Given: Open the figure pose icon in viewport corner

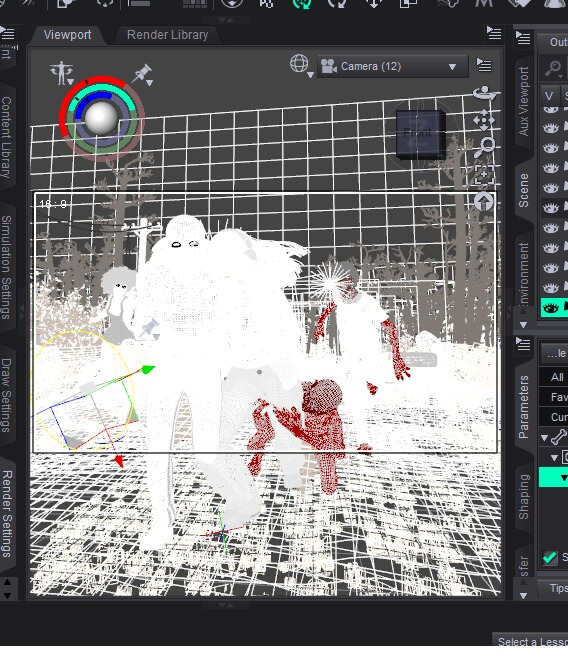Looking at the screenshot, I should point(62,73).
